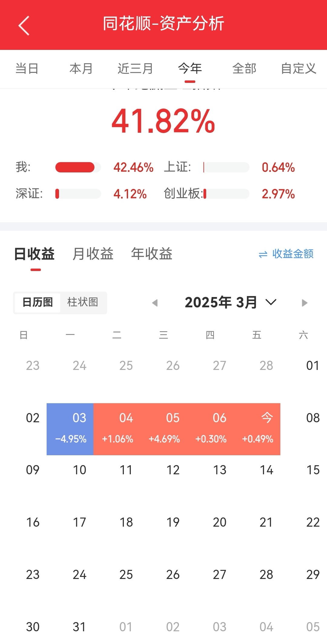The width and height of the screenshot is (327, 644).
Task: Open the 全部 tab
Action: [244, 69]
